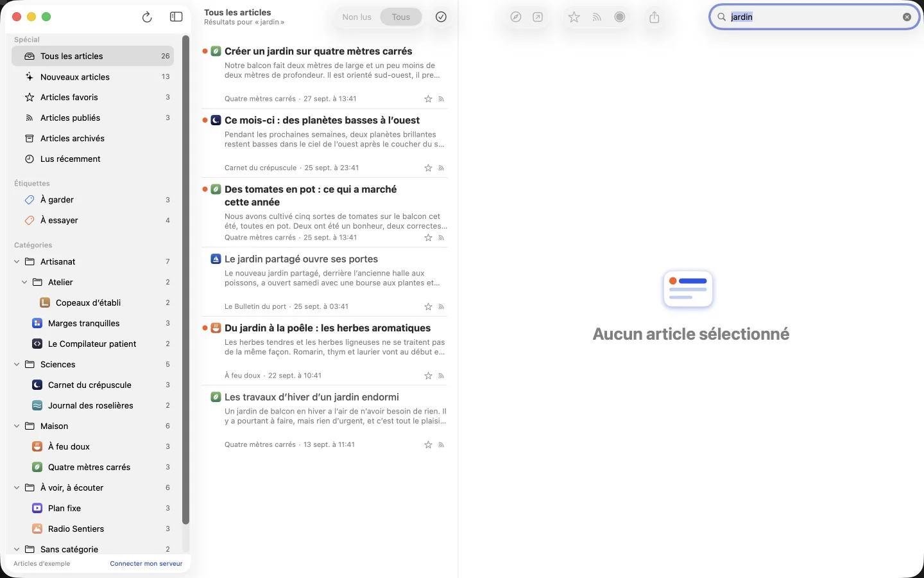Image resolution: width=924 pixels, height=578 pixels.
Task: Open Articles favoris
Action: point(93,97)
